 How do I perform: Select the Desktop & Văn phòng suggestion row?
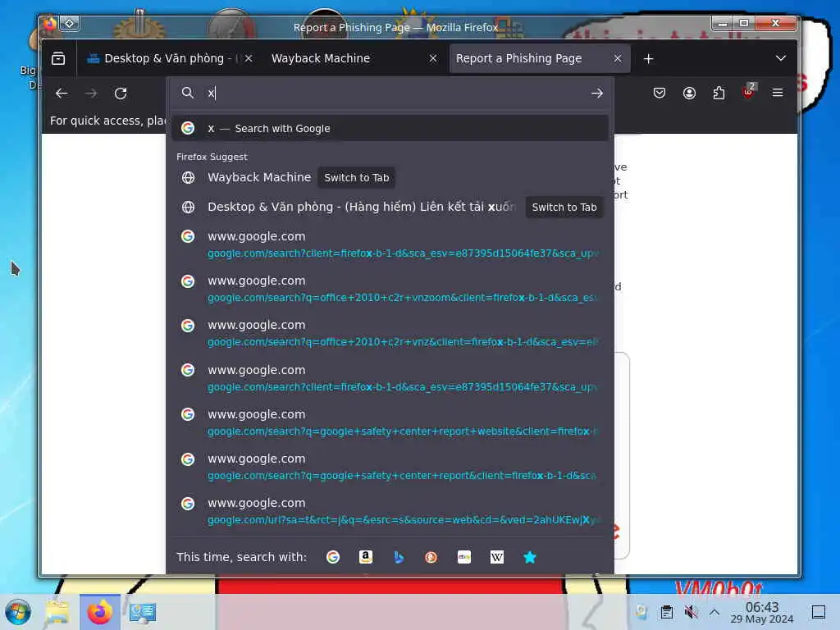point(390,207)
